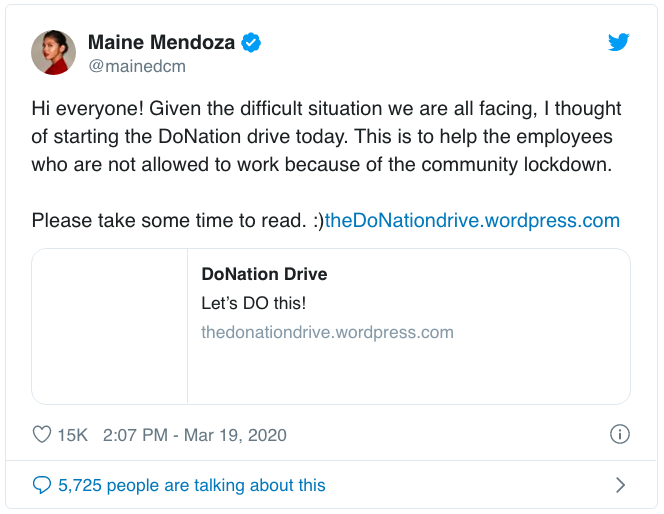This screenshot has width=664, height=514.
Task: Click the 15K likes count
Action: pyautogui.click(x=73, y=435)
